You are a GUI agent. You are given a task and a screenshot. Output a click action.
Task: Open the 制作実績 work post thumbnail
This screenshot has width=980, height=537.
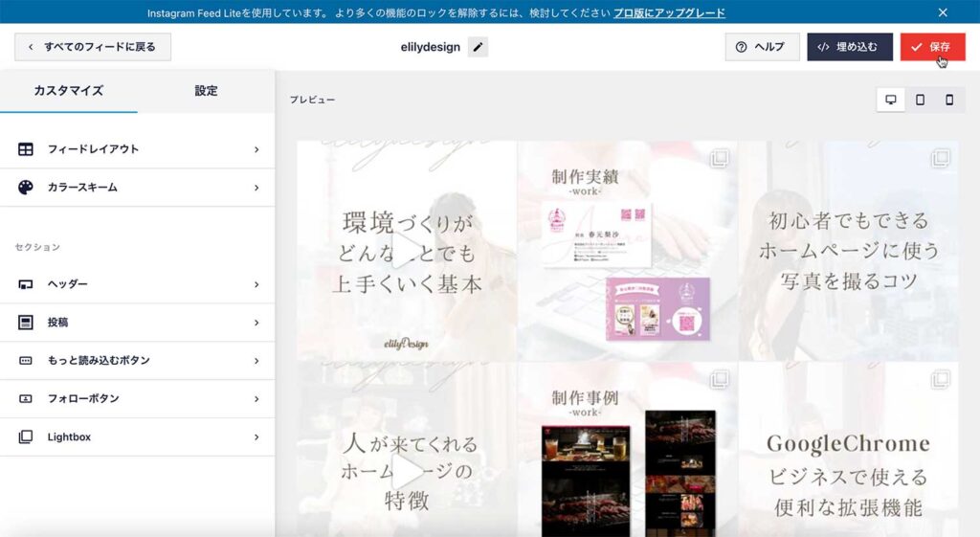(627, 251)
